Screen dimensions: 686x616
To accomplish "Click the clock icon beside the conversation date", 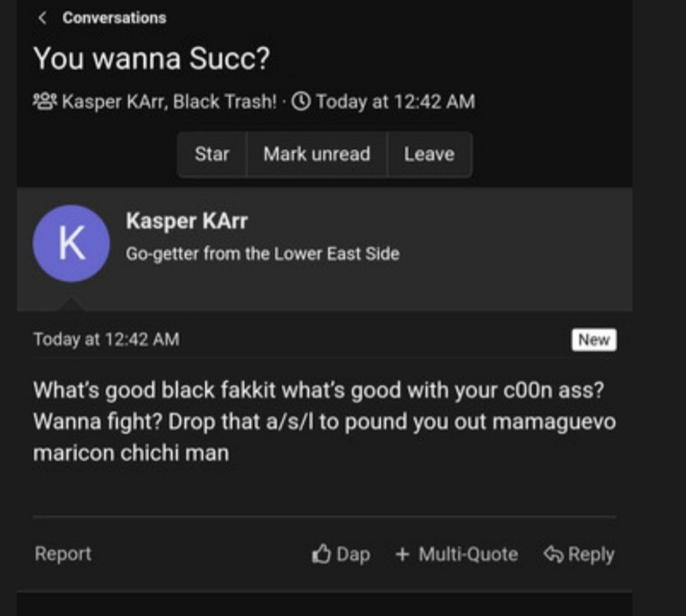I will point(301,102).
